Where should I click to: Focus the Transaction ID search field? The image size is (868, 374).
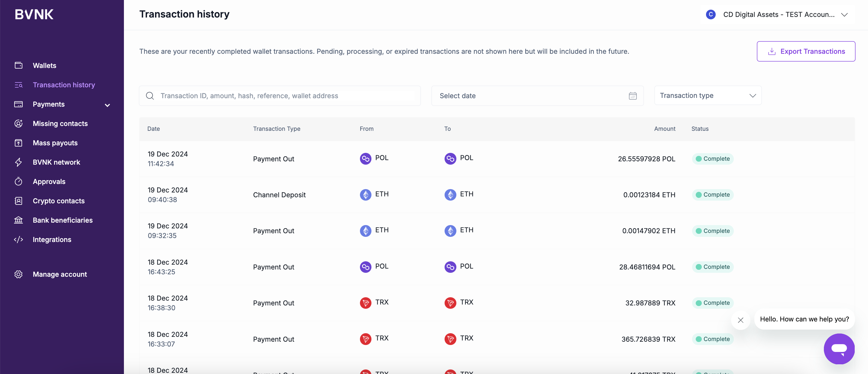280,96
